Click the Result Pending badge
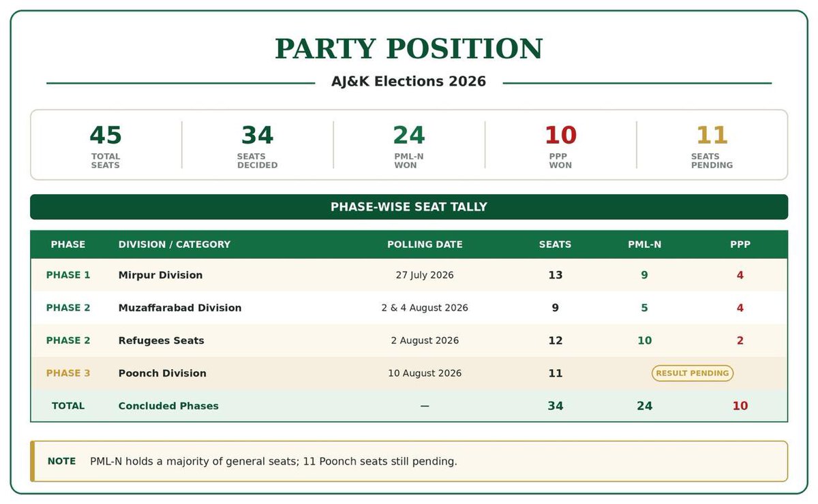 [x=693, y=373]
